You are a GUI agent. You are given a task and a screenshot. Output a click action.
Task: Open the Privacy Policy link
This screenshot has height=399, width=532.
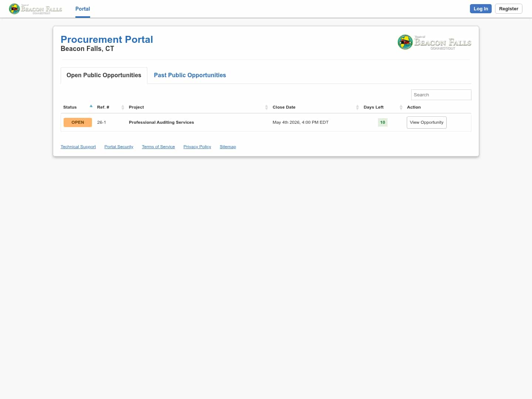click(x=197, y=147)
